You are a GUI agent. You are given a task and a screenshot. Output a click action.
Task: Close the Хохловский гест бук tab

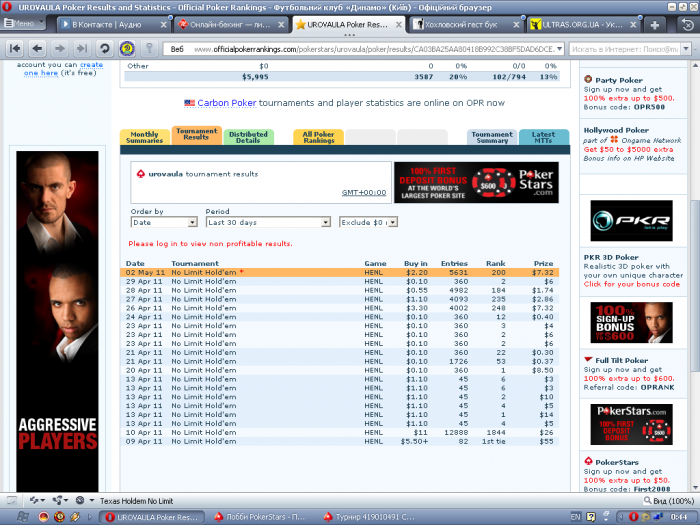516,25
